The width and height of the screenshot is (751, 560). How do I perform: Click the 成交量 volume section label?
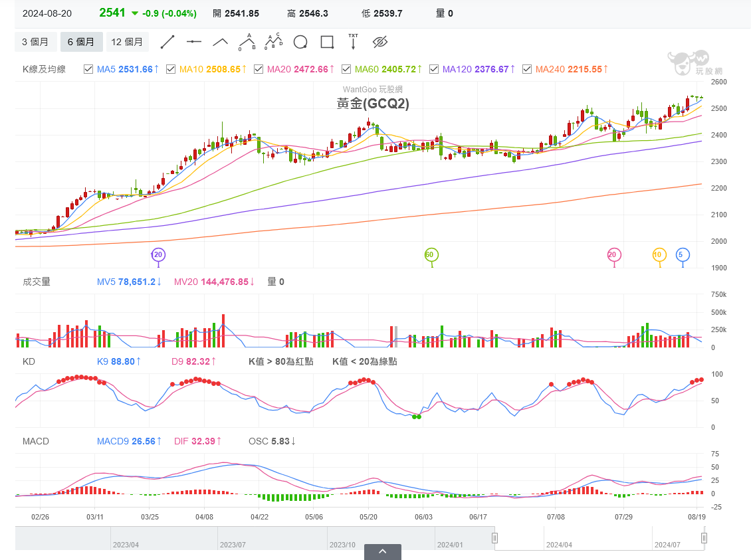click(x=37, y=282)
